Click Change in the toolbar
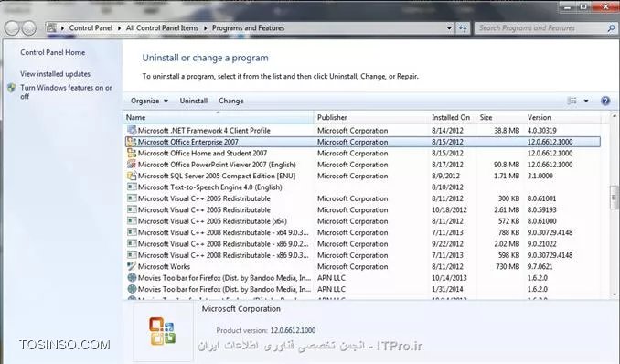 point(231,101)
